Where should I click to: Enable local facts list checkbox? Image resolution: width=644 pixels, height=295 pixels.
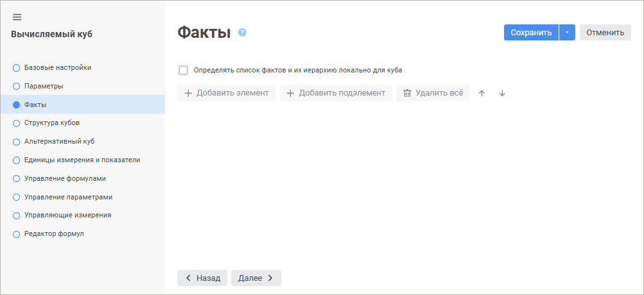coord(184,70)
